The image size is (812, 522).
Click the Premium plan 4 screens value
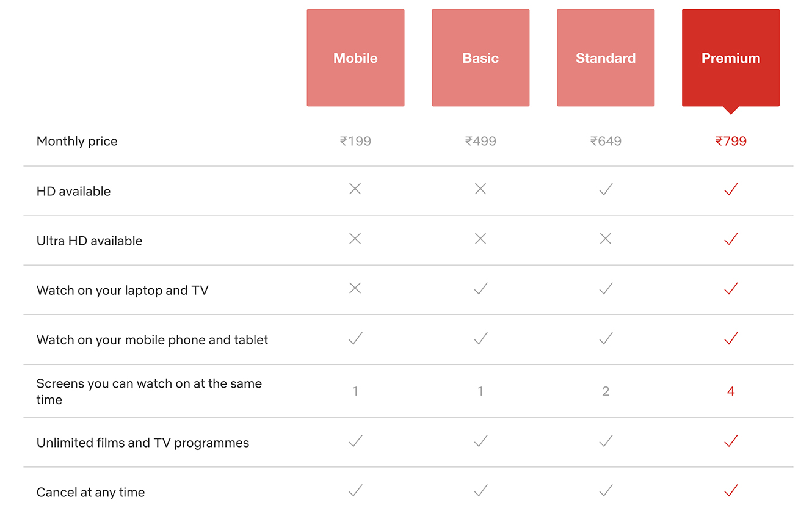(731, 391)
